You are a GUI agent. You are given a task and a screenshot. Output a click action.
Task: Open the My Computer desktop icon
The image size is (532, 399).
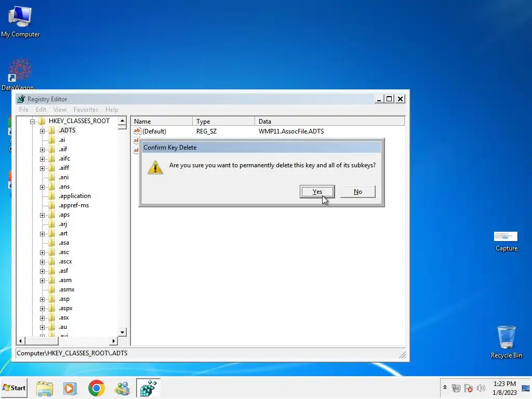click(20, 22)
